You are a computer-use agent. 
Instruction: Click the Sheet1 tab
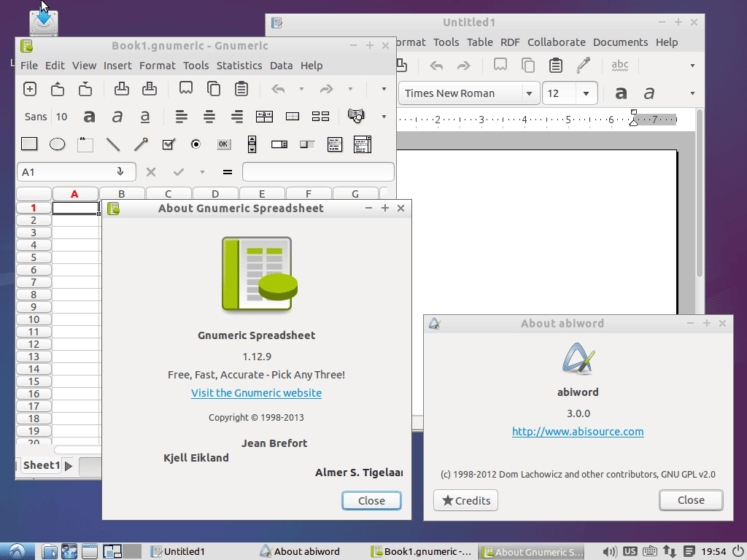pyautogui.click(x=42, y=465)
